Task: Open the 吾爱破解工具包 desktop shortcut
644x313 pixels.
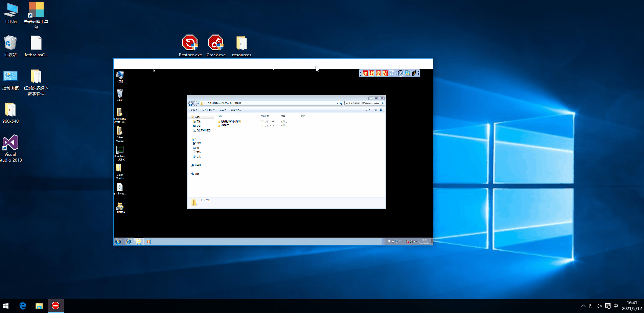Action: tap(36, 10)
